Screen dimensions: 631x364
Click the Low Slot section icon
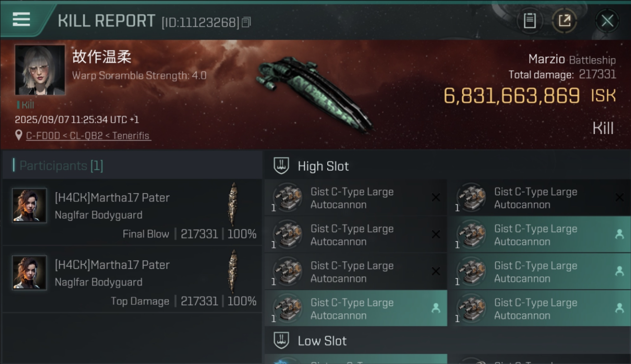(x=282, y=341)
